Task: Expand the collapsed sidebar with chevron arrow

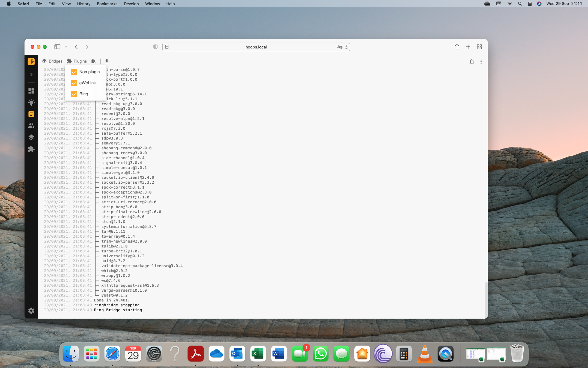Action: 31,74
